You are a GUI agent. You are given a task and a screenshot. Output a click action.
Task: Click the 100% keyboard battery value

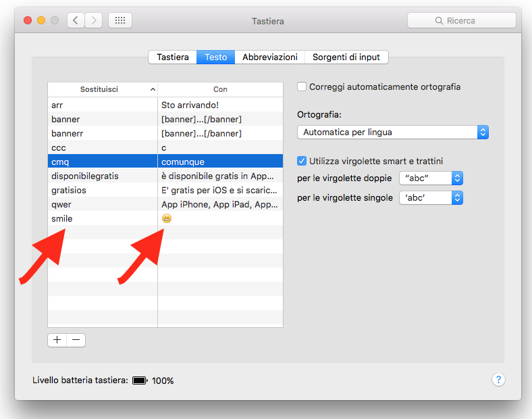(163, 380)
